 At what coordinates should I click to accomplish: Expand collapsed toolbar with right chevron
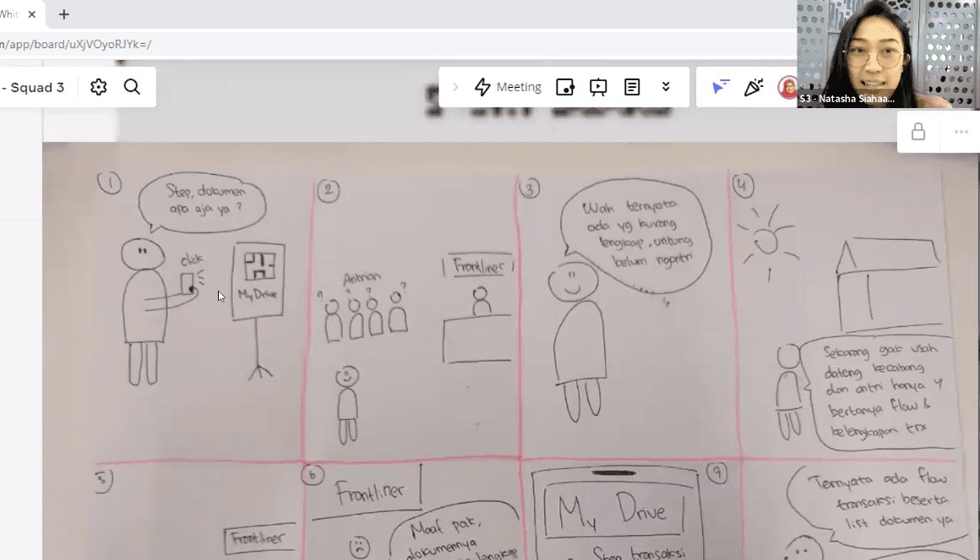point(456,87)
